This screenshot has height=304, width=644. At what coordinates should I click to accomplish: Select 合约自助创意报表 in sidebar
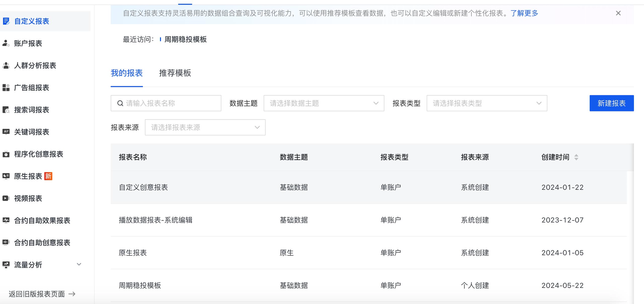pos(42,243)
